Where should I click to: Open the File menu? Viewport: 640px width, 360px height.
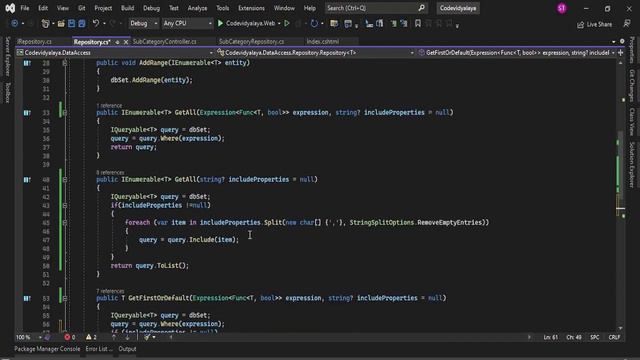[x=24, y=8]
